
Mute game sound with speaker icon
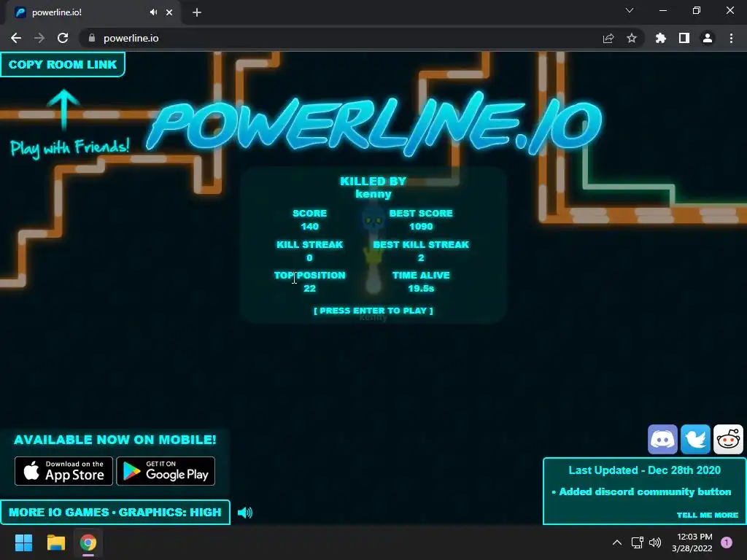click(245, 513)
